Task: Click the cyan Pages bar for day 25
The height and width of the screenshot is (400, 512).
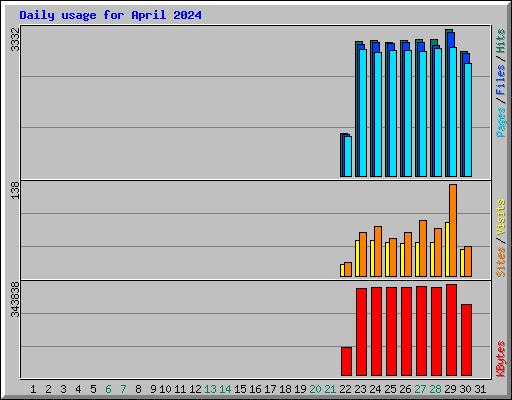Action: click(x=393, y=113)
